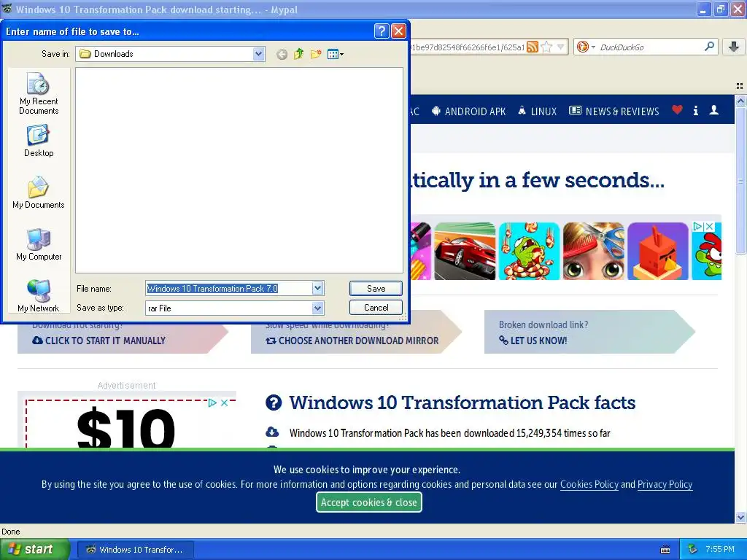Open the Cookies Policy link

pyautogui.click(x=589, y=484)
